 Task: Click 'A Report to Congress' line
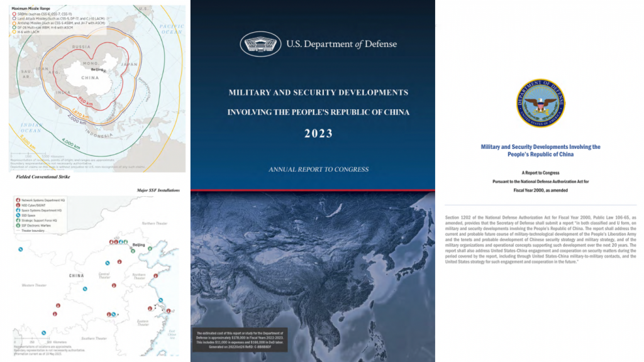[540, 173]
